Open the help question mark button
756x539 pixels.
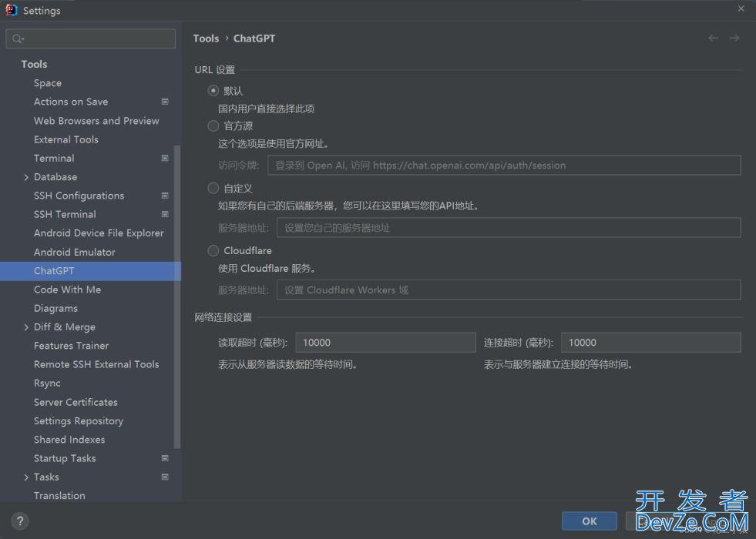20,521
